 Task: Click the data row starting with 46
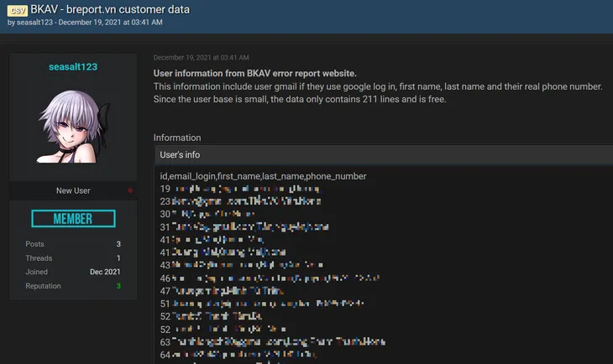click(x=270, y=278)
